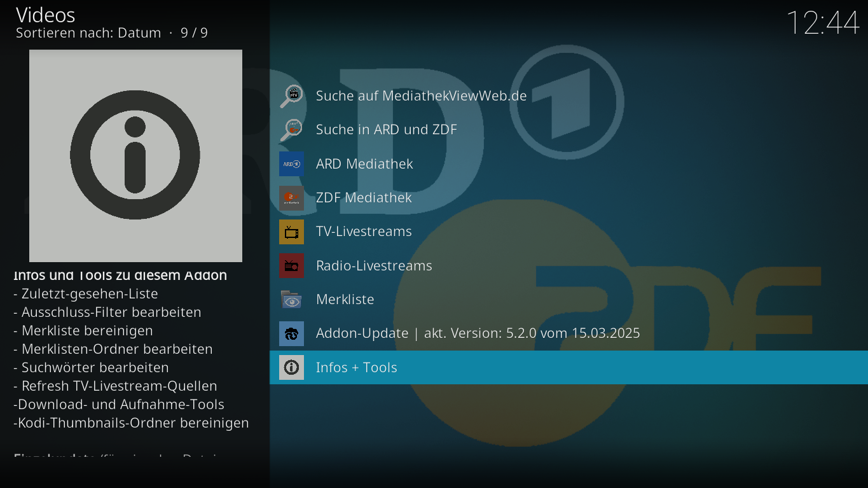Click the 'Refresh TV-Livestream-Quellen' description line
This screenshot has height=488, width=868.
[x=115, y=386]
